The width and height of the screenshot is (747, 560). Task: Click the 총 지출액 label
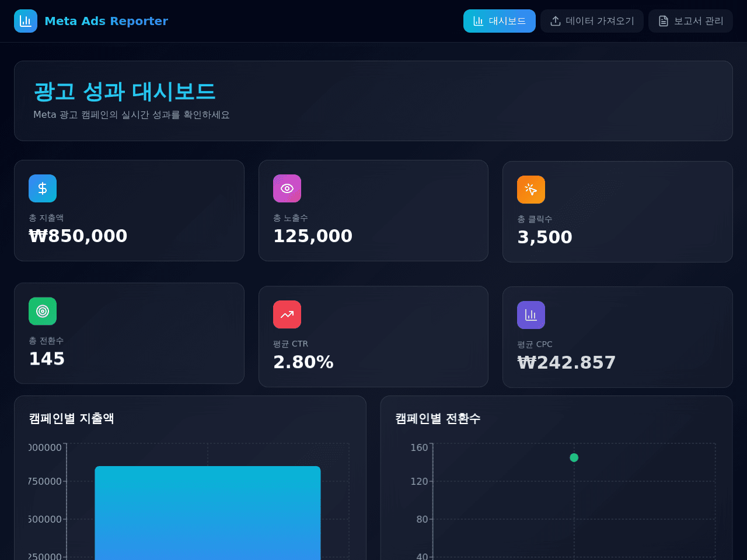tap(46, 218)
